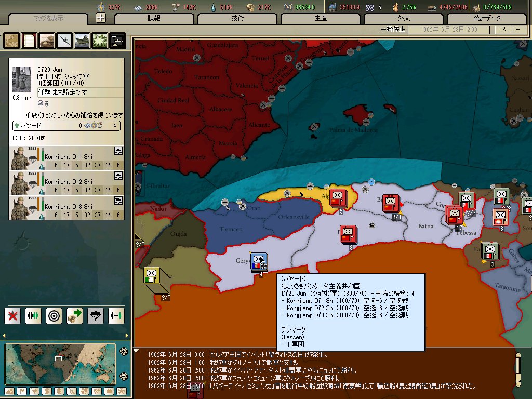Click the reorganize divisions icon

[x=33, y=315]
